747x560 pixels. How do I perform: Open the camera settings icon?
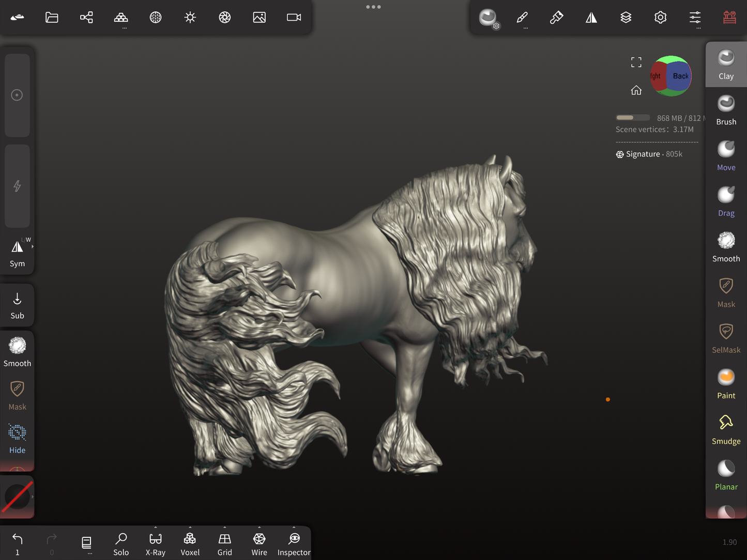[294, 18]
